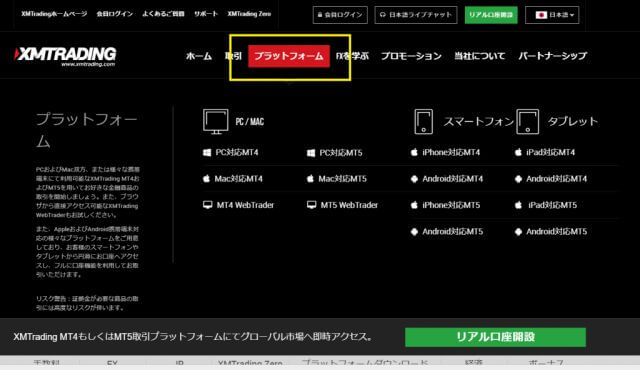Open the iPad対応MT4 link

(550, 153)
